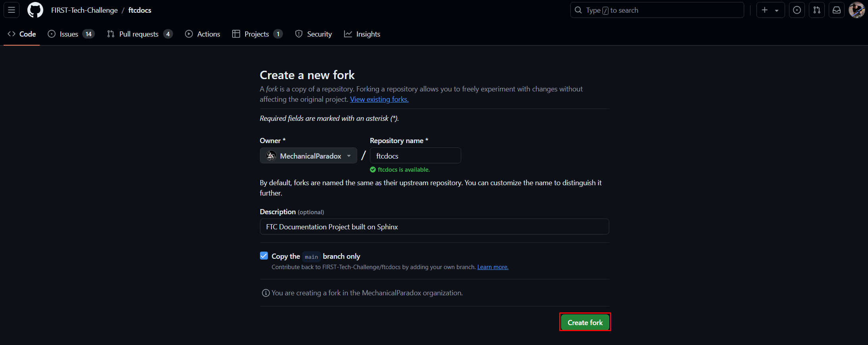The height and width of the screenshot is (345, 868).
Task: Open the issues icon in top bar
Action: coord(797,10)
